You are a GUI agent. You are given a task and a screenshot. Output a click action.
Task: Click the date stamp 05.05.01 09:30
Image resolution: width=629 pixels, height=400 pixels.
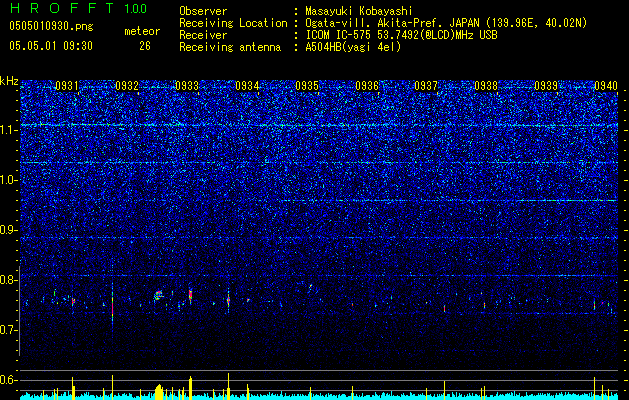(51, 46)
